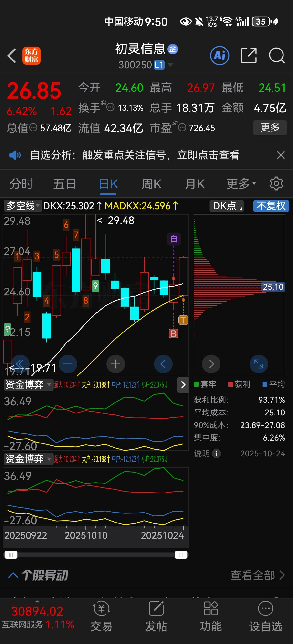
Task: Select the 日K tab
Action: pos(108,184)
